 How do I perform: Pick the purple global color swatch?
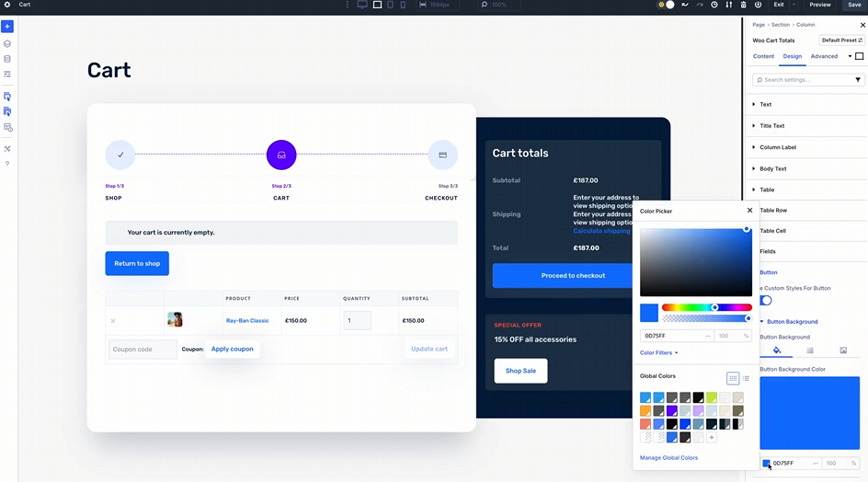[671, 411]
